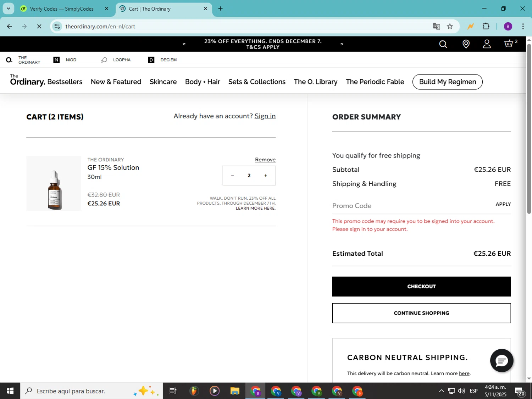Focus the Promo Code input field
Image resolution: width=532 pixels, height=399 pixels.
pyautogui.click(x=411, y=206)
